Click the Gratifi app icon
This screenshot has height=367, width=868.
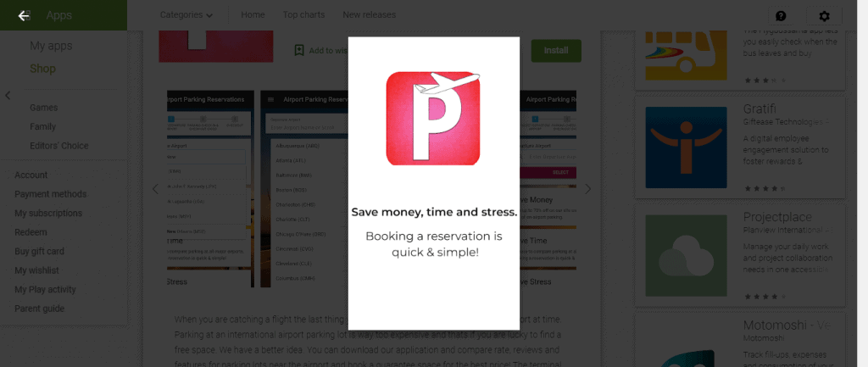tap(686, 147)
